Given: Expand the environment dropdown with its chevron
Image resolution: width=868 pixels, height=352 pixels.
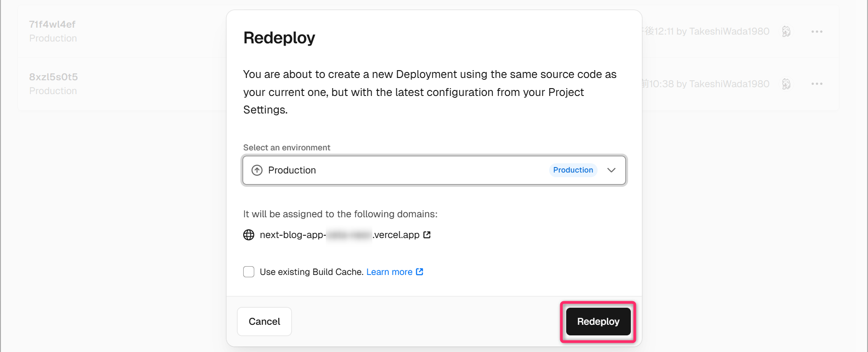Looking at the screenshot, I should pos(611,170).
